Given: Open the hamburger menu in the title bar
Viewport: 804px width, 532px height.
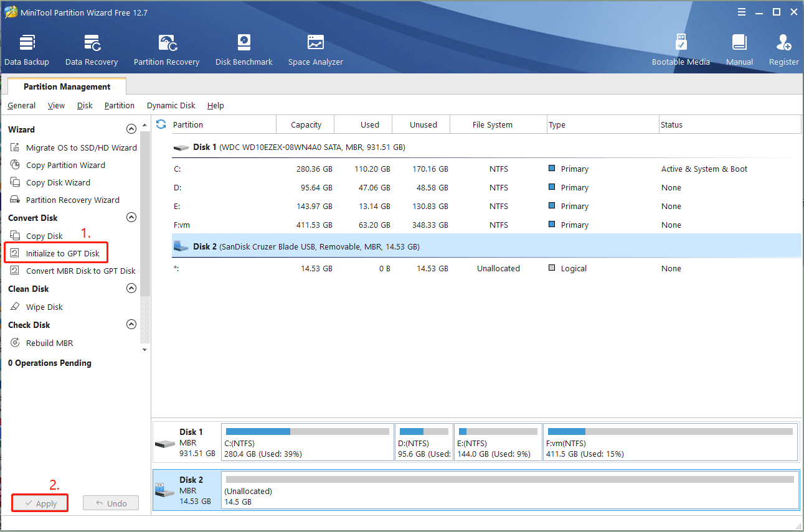Looking at the screenshot, I should click(x=741, y=11).
